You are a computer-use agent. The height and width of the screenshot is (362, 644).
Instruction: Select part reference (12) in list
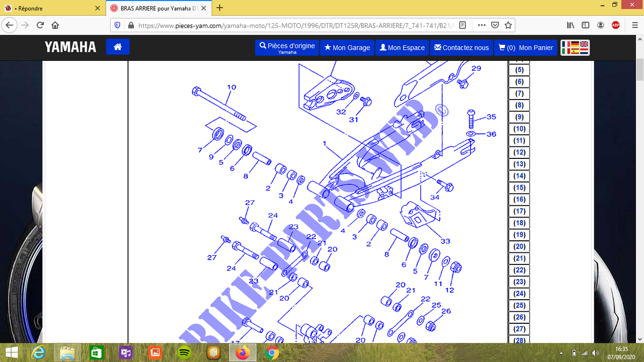click(519, 152)
